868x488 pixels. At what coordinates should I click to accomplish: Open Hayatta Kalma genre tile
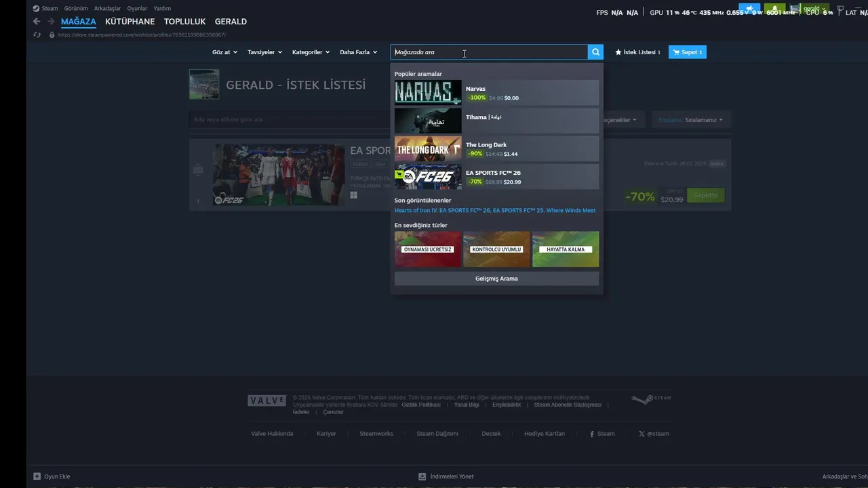566,249
